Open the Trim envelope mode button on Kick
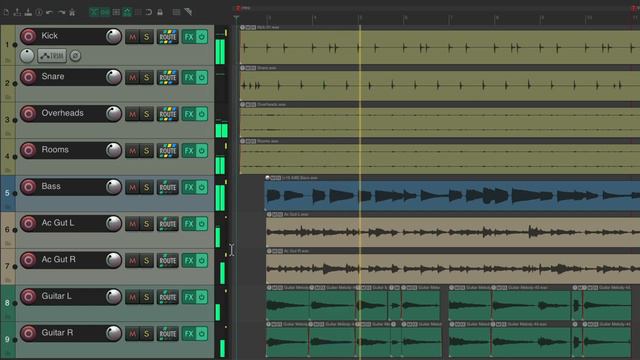 coord(52,56)
